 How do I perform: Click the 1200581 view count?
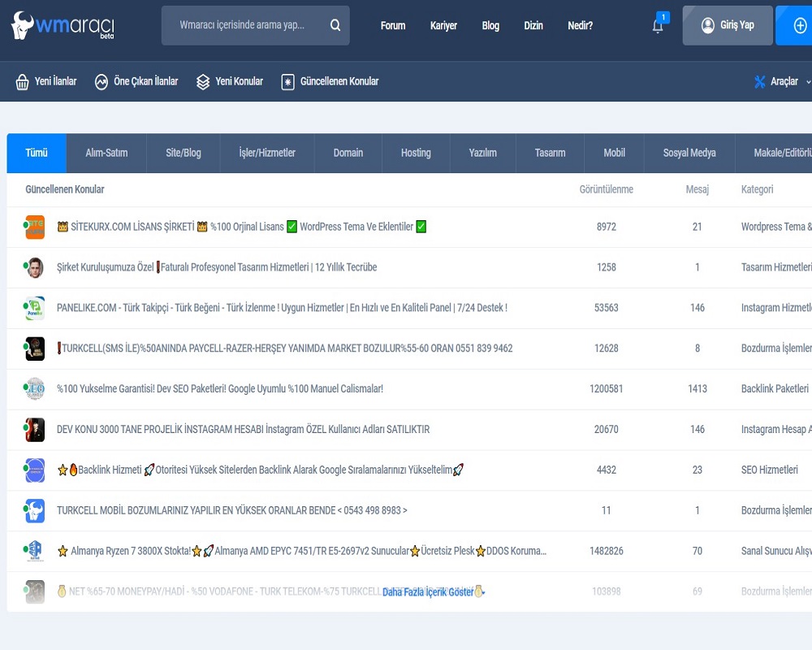coord(607,388)
